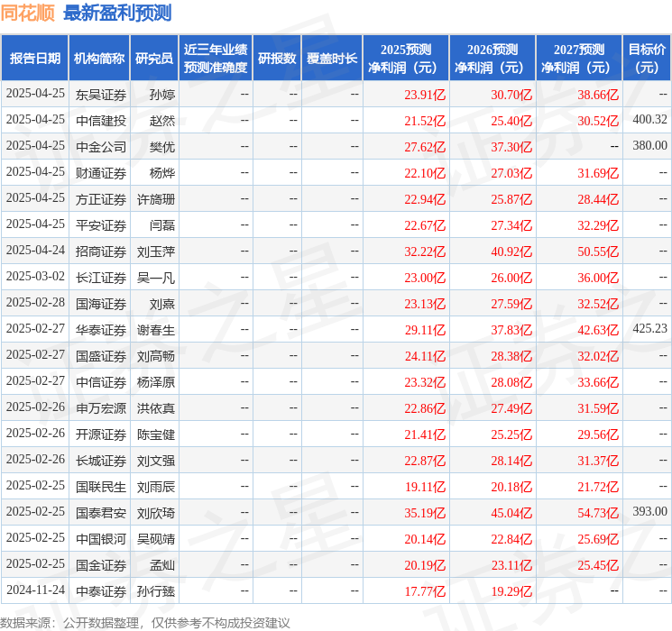This screenshot has width=672, height=631.
Task: Click 中国银河 institution name
Action: 101,539
